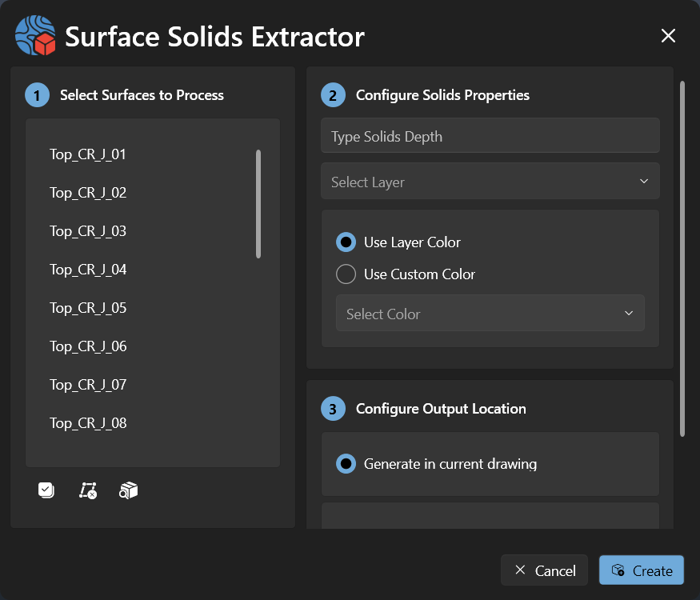The image size is (700, 600).
Task: Open the Select Layer dropdown
Action: tap(490, 182)
